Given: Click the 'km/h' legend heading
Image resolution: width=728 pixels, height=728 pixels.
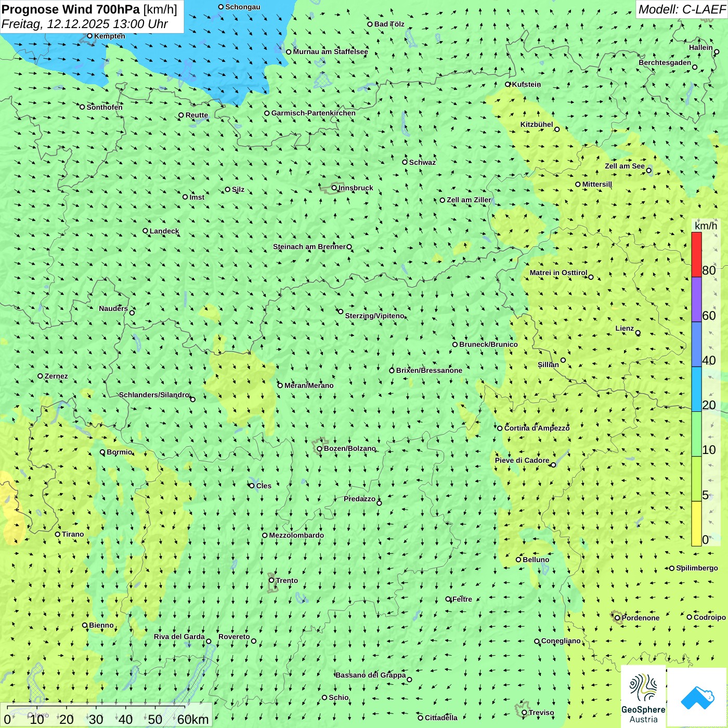Looking at the screenshot, I should pyautogui.click(x=706, y=226).
